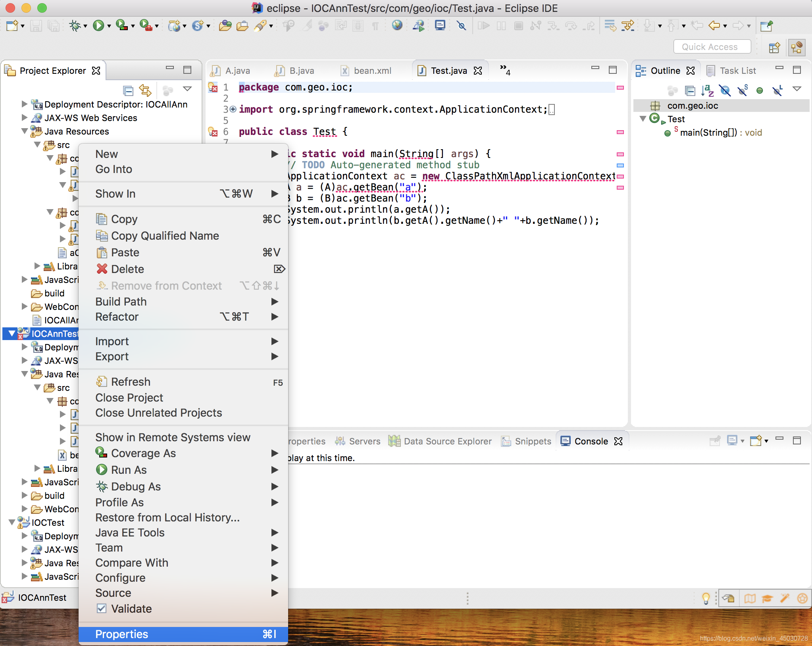Click Restore from Local History entry
This screenshot has height=646, width=812.
183,517
